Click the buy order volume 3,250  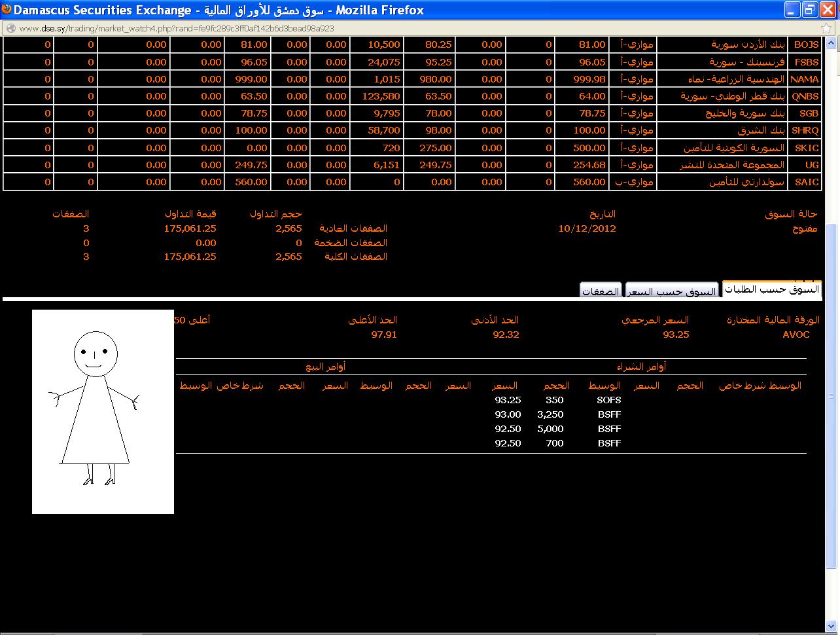coord(550,414)
